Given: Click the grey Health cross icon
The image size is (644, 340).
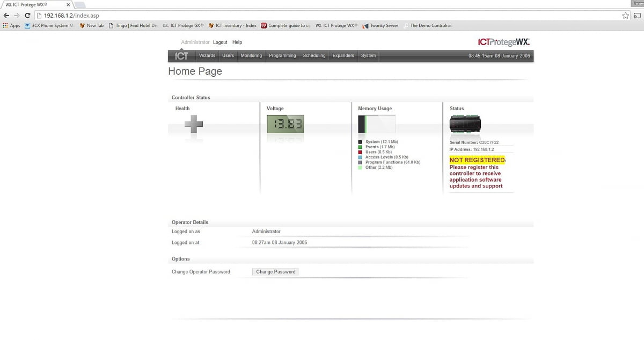Looking at the screenshot, I should click(x=194, y=125).
